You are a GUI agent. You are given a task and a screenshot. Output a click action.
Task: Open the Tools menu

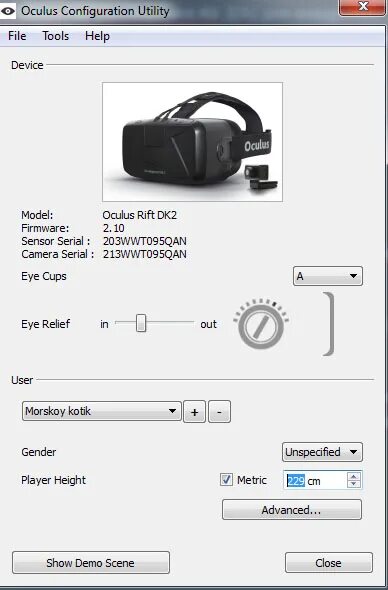pyautogui.click(x=56, y=36)
